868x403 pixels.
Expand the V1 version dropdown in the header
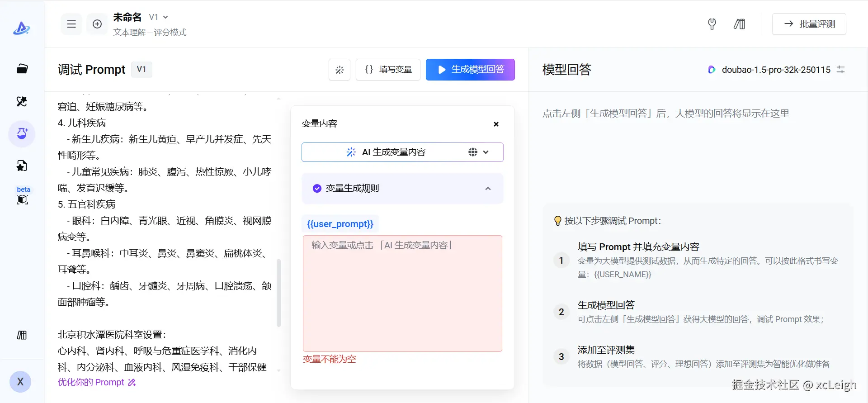[159, 17]
